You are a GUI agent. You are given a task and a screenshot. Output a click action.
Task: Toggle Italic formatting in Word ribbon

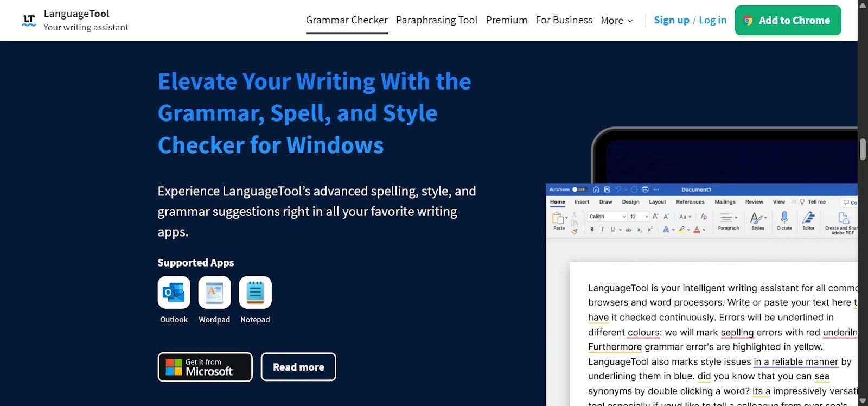coord(602,230)
